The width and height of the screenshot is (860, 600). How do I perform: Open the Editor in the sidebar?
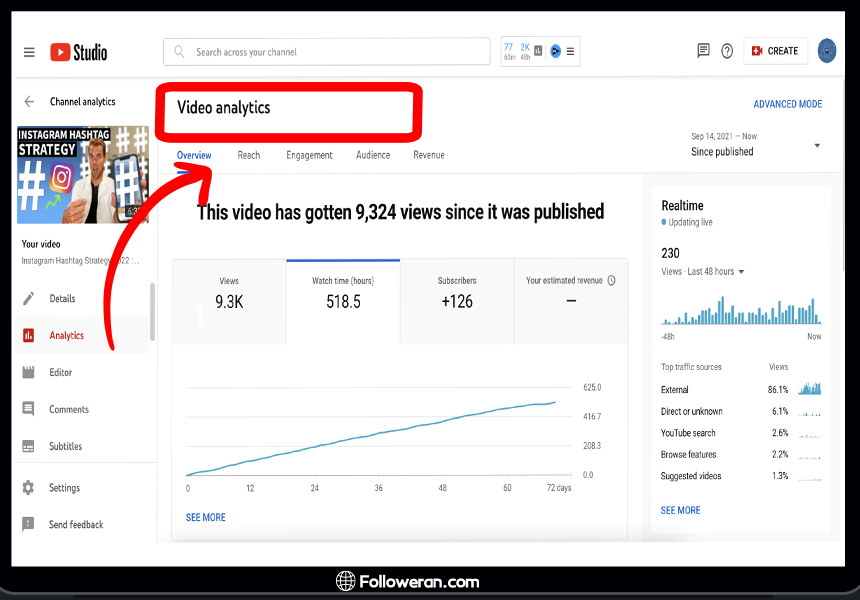click(60, 373)
